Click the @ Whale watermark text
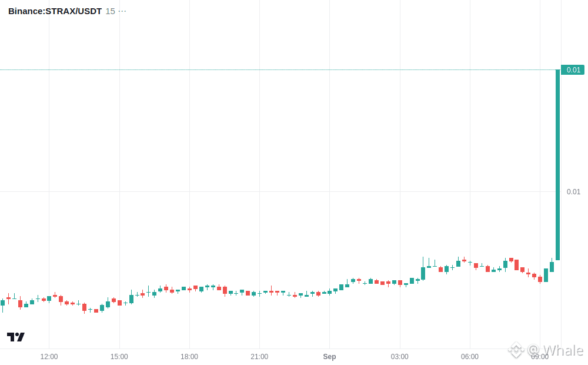The height and width of the screenshot is (365, 588). pos(556,350)
